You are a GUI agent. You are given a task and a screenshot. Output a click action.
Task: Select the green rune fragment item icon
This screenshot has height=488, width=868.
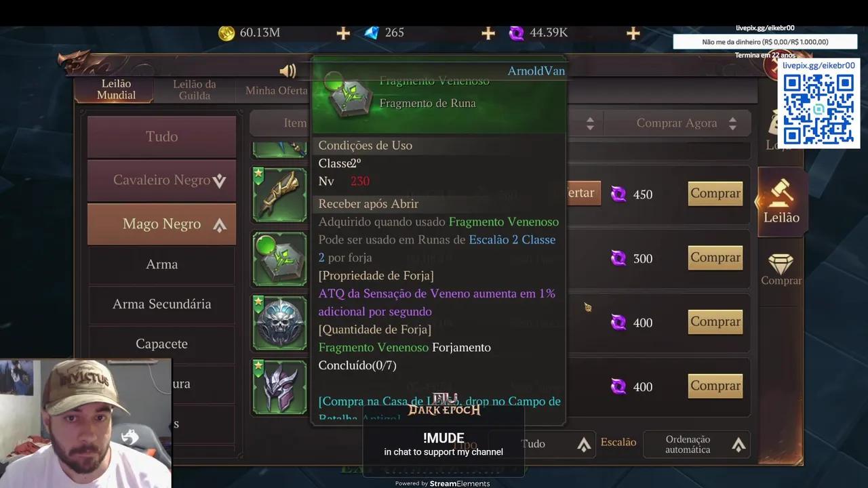(279, 258)
